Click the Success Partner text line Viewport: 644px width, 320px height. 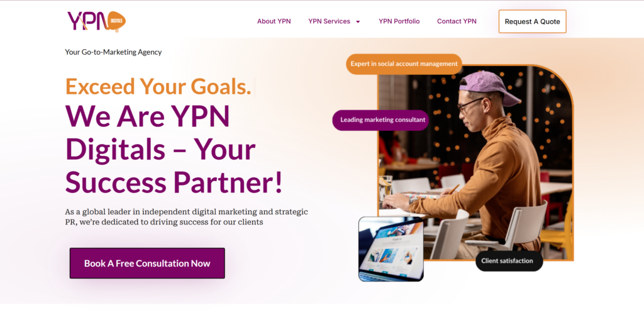(174, 182)
